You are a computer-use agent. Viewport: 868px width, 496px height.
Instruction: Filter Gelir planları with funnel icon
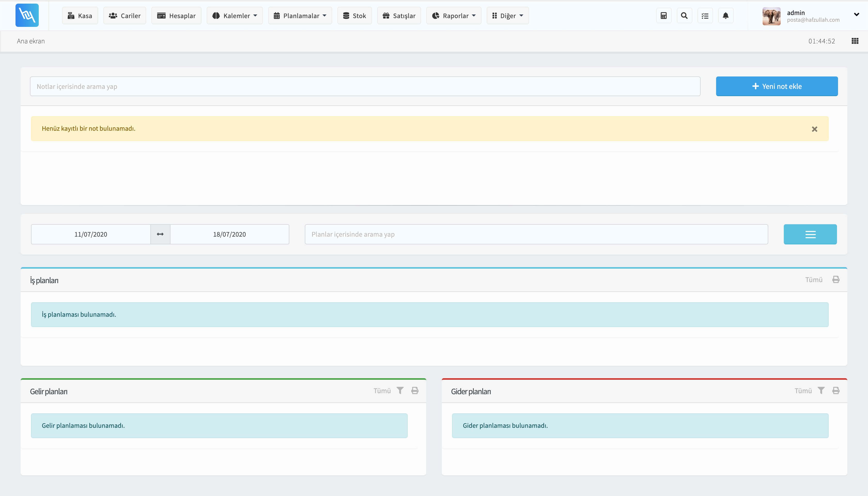(x=400, y=390)
